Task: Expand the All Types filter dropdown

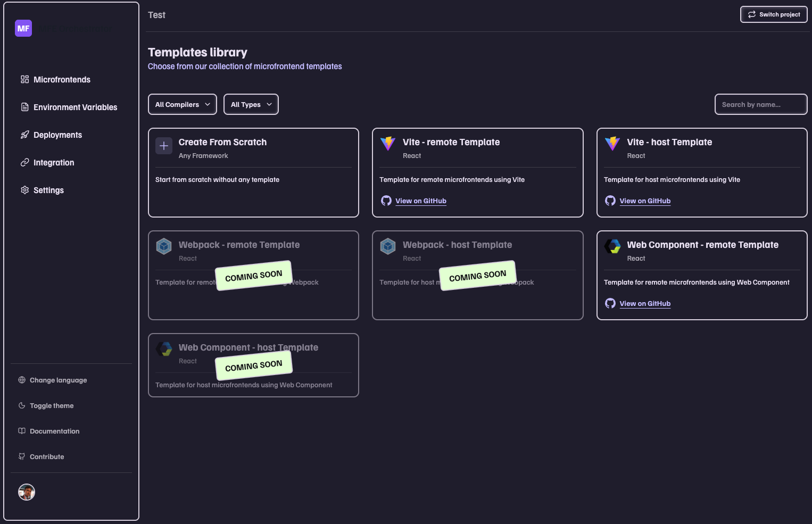Action: click(251, 104)
